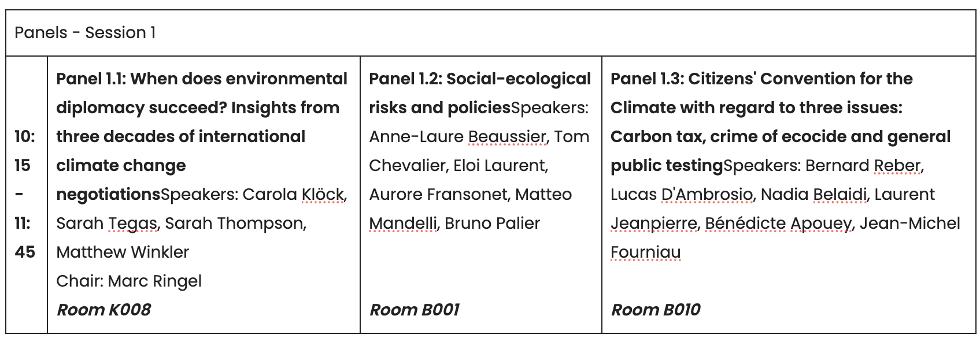Viewport: 980px width, 338px height.
Task: Click the underlined name Jeanpierre
Action: [x=654, y=224]
